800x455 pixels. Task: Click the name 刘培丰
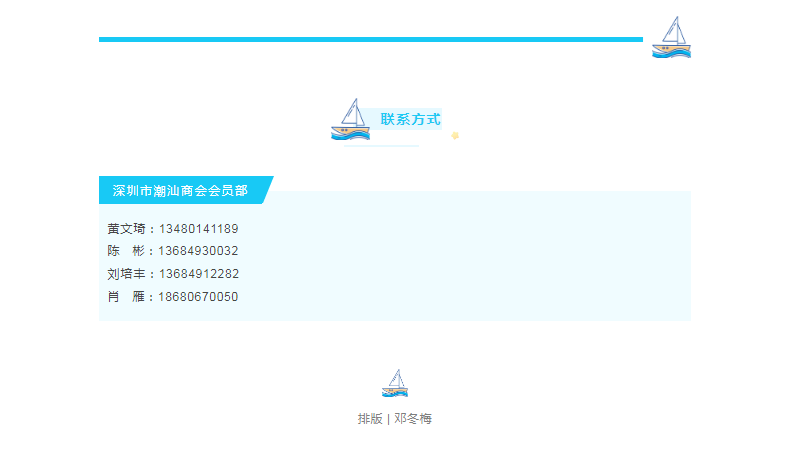coord(126,274)
